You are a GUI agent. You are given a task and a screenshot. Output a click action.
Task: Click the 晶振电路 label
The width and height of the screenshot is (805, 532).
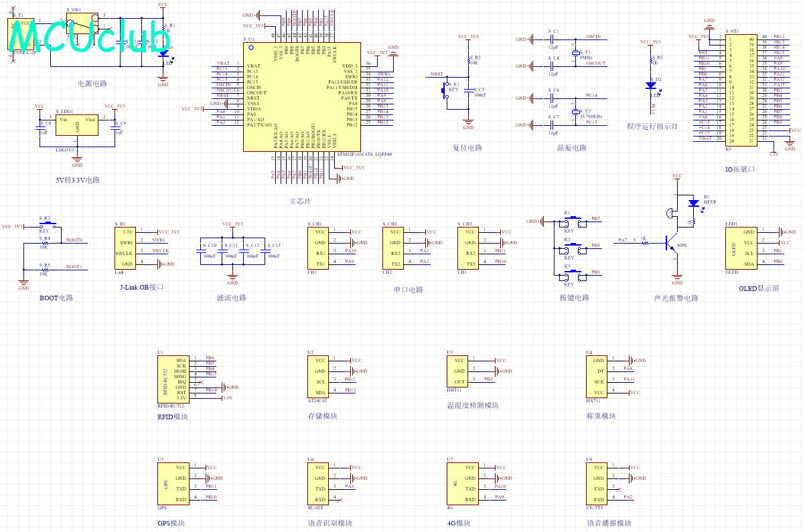pos(572,148)
